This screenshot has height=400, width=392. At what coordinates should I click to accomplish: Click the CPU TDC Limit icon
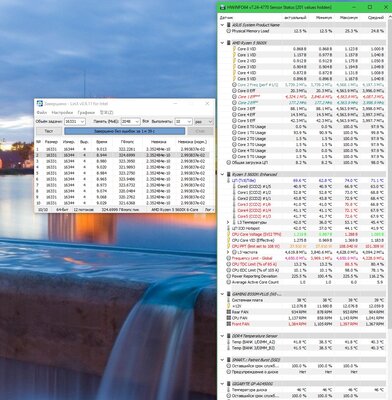pos(228,264)
